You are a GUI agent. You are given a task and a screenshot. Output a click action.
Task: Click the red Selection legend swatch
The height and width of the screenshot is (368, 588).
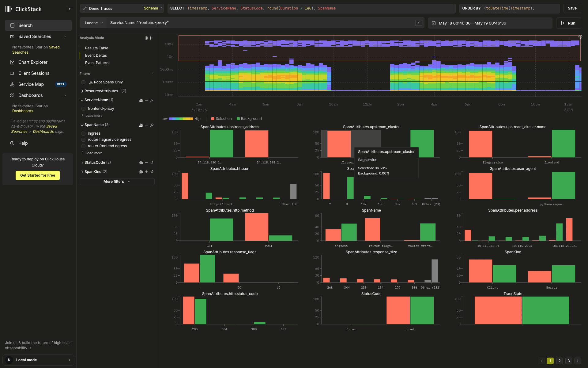(213, 119)
